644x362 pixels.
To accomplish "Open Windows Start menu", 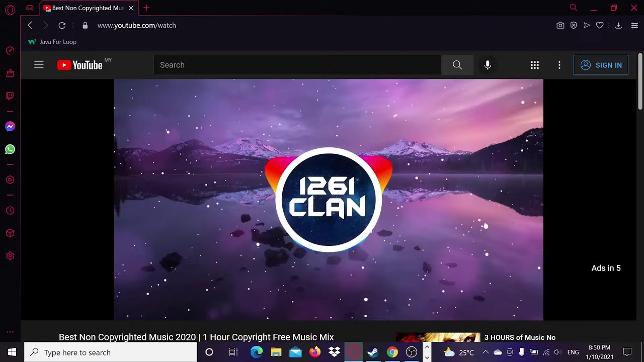I will (12, 352).
